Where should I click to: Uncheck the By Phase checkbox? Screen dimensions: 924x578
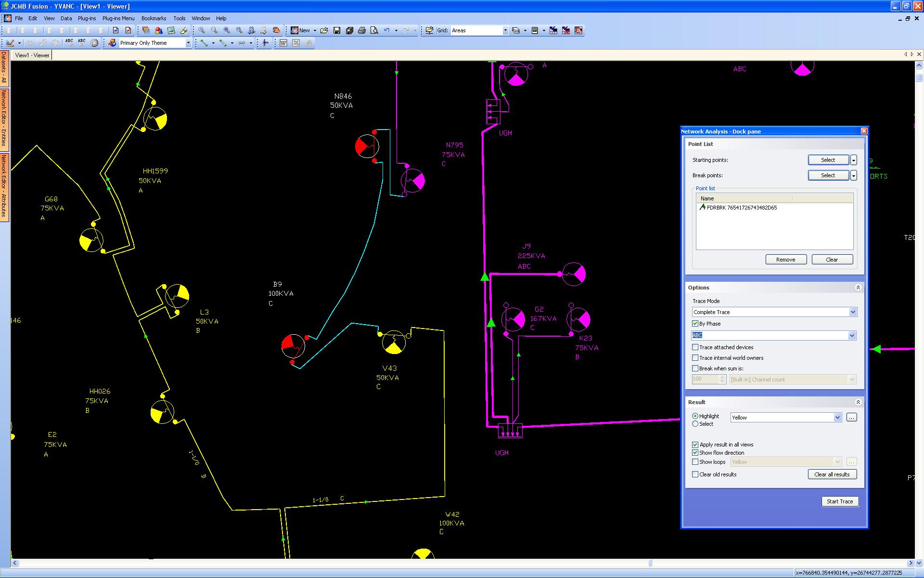[x=695, y=324]
